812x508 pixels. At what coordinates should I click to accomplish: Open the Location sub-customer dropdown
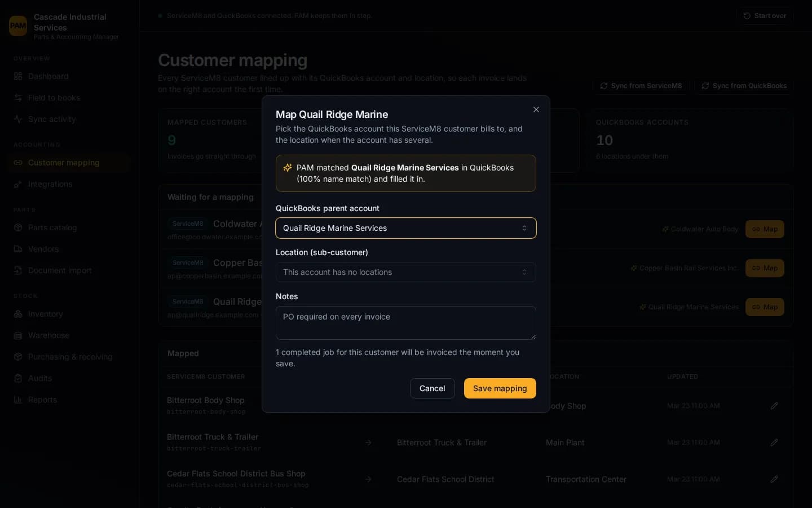tap(406, 272)
